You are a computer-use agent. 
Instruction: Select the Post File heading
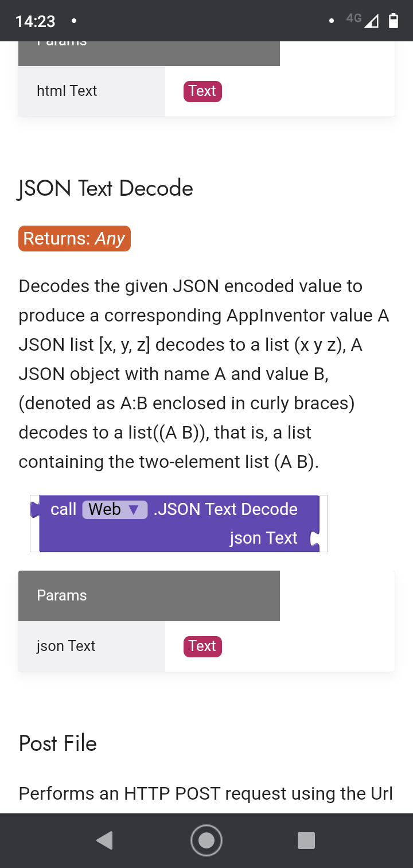click(57, 743)
